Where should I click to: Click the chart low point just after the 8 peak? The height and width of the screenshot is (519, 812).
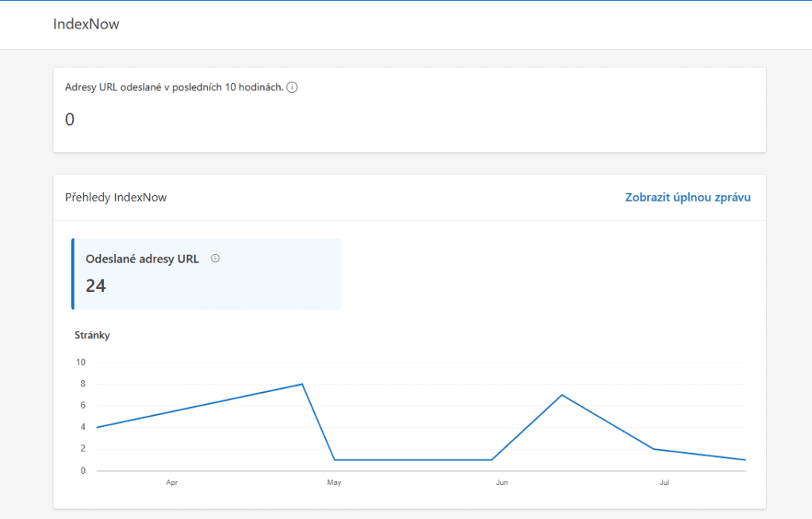click(x=334, y=459)
